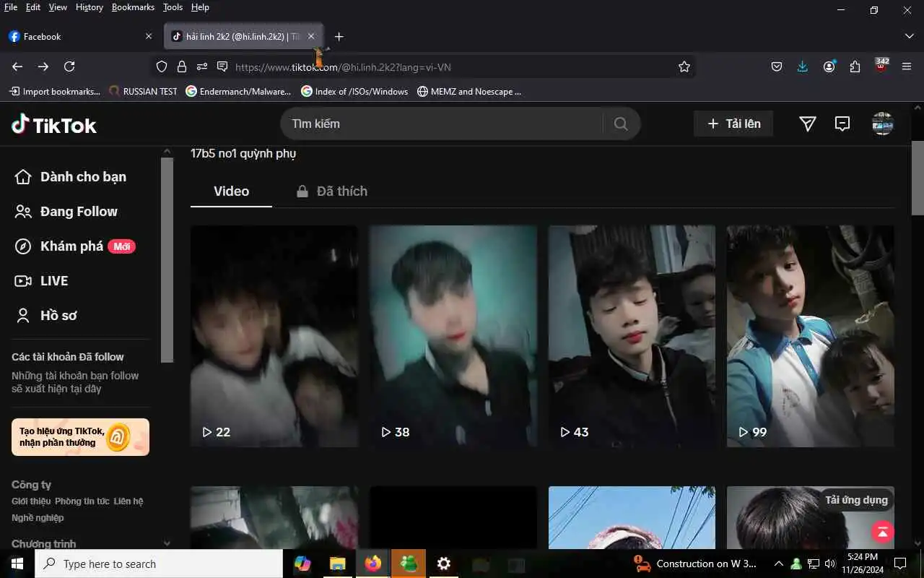Click Tạo hiệu ứng TikTok banner

(80, 437)
